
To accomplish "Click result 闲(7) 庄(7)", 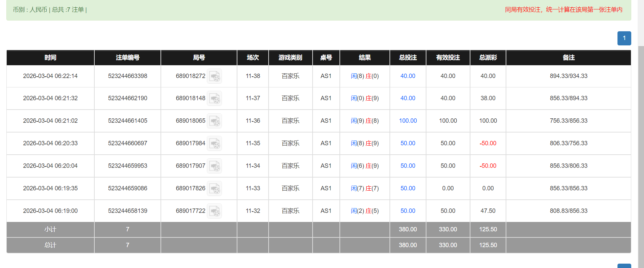I will [365, 188].
